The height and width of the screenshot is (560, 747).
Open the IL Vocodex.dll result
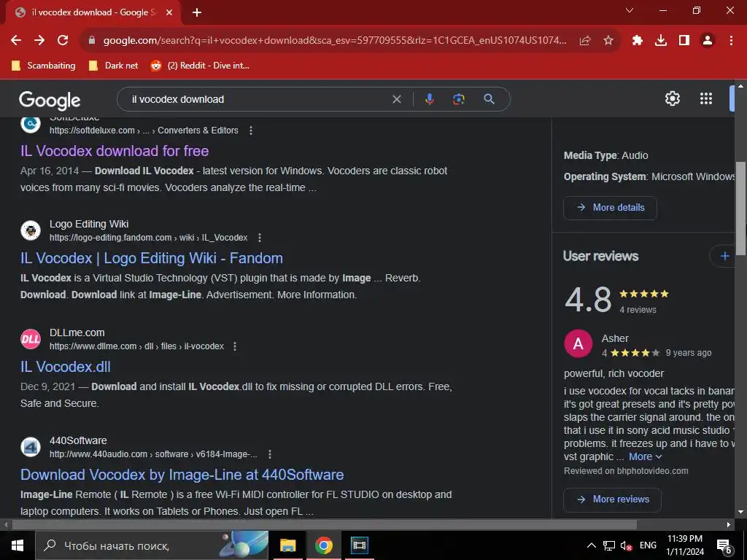coord(65,367)
